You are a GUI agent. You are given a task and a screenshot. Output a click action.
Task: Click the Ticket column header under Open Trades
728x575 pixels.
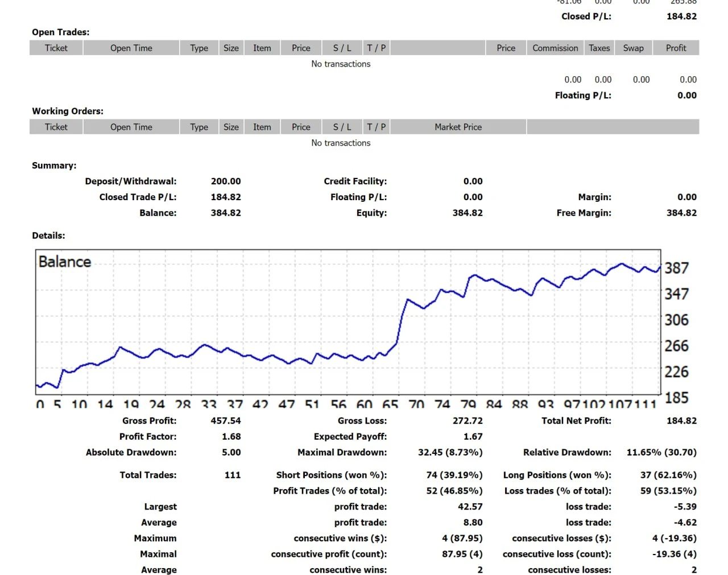pos(56,48)
